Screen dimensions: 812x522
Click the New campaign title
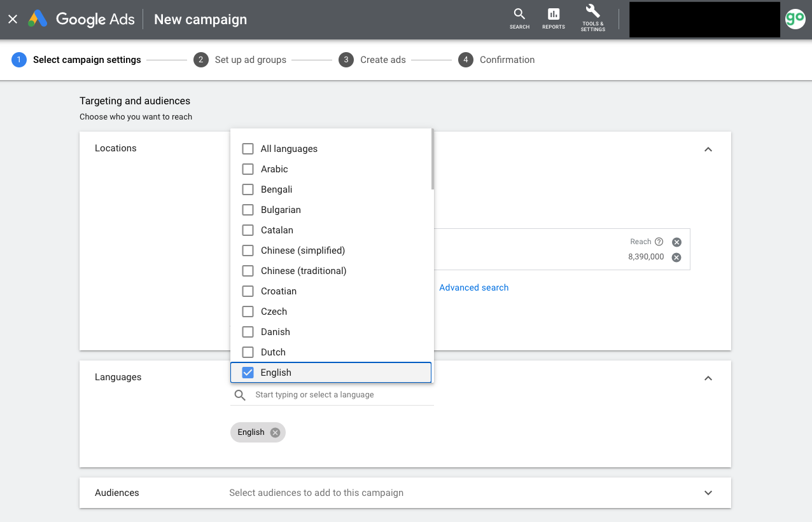point(200,19)
